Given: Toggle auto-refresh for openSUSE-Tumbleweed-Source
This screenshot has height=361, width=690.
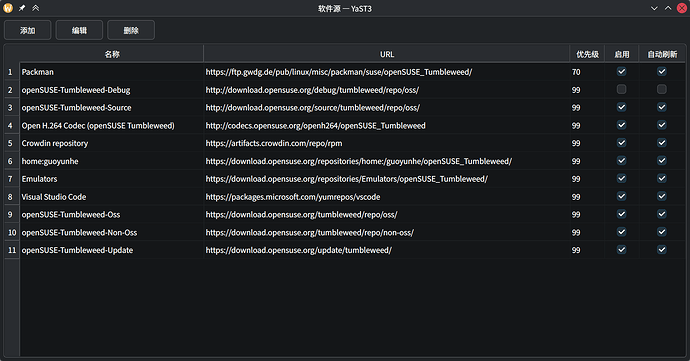Looking at the screenshot, I should click(x=662, y=107).
